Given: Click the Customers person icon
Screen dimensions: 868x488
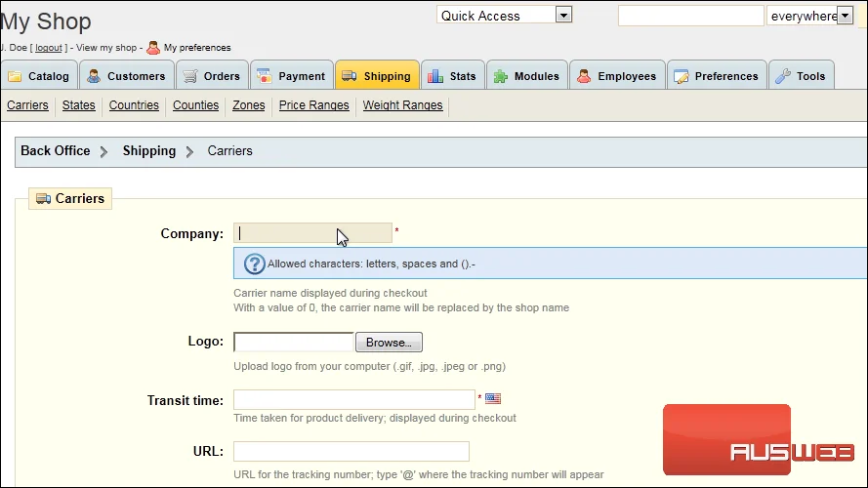Looking at the screenshot, I should pyautogui.click(x=94, y=76).
